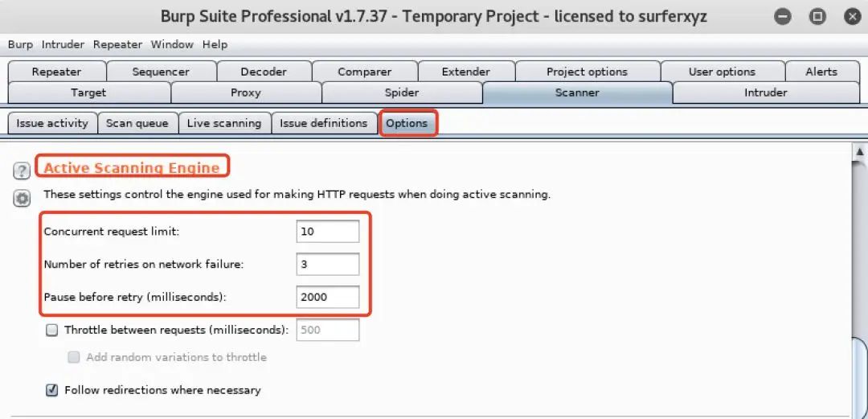Screen dimensions: 868x419
Task: Open the Intruder menu in menu bar
Action: tap(63, 44)
